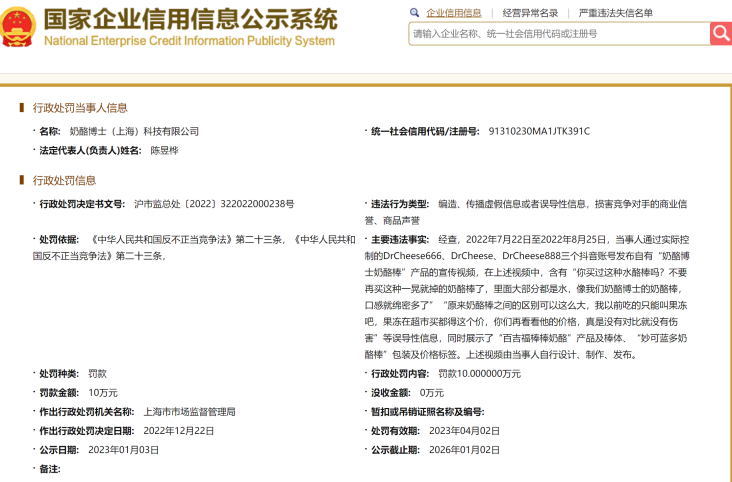The image size is (732, 482).
Task: Click the fine amount 10万元
Action: pos(103,393)
